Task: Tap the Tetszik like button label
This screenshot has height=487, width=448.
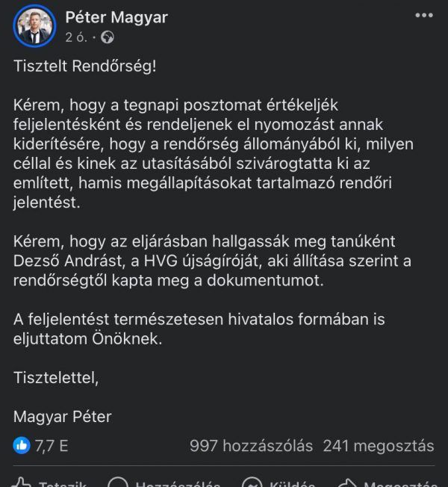Action: [x=63, y=483]
